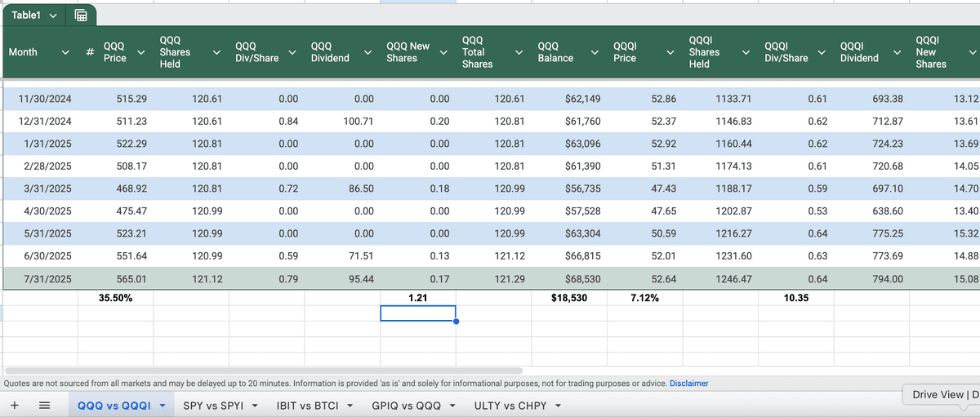Click the Drive View button
Viewport: 980px width, 417px height.
click(941, 395)
